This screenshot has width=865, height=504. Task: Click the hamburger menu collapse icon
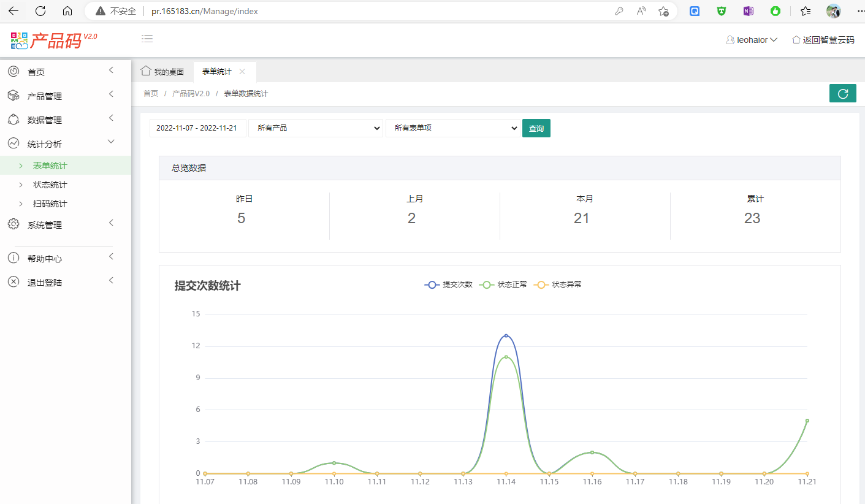[147, 39]
